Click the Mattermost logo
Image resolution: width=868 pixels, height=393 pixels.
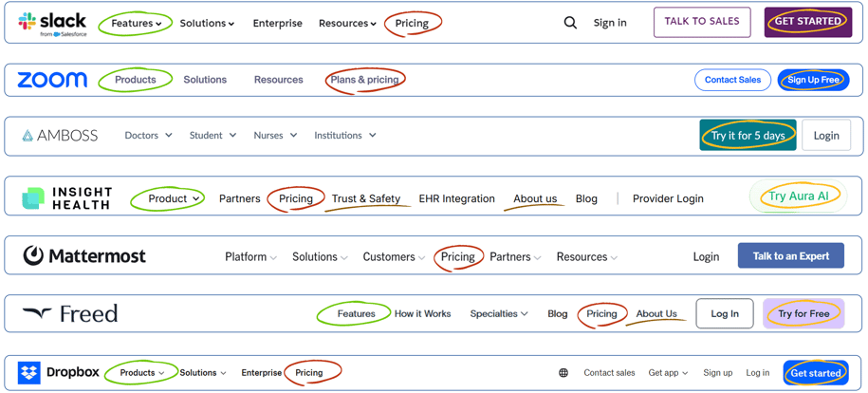pos(84,255)
